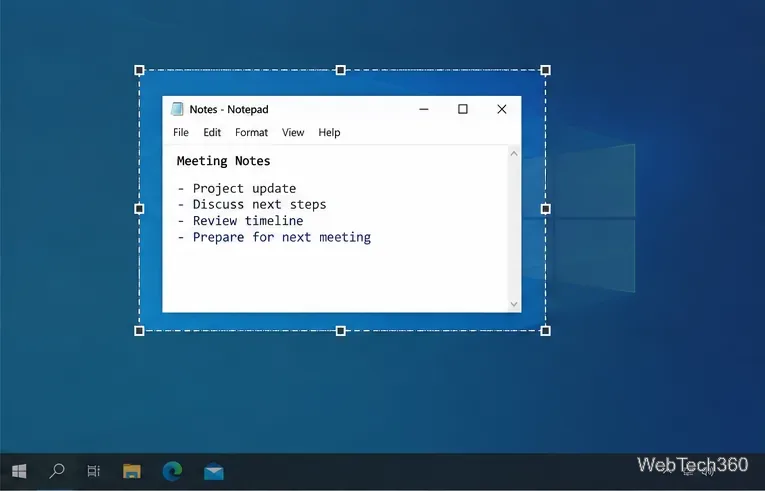Launch File Explorer from taskbar

coord(132,471)
